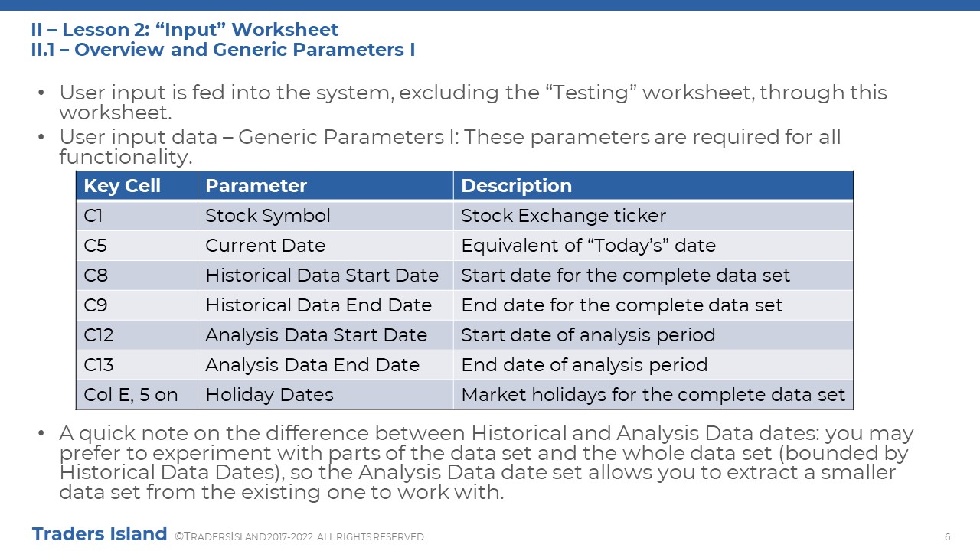Select the C1 key cell
Screen dimensions: 980x551
[x=137, y=216]
